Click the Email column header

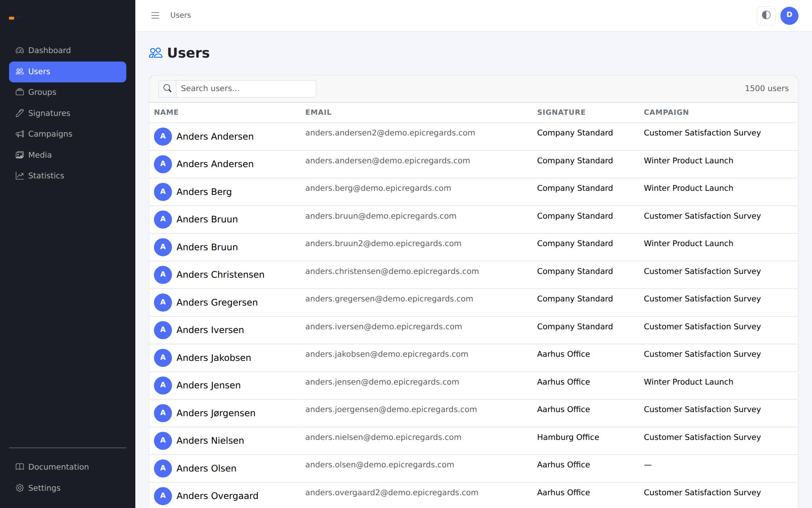[x=318, y=112]
